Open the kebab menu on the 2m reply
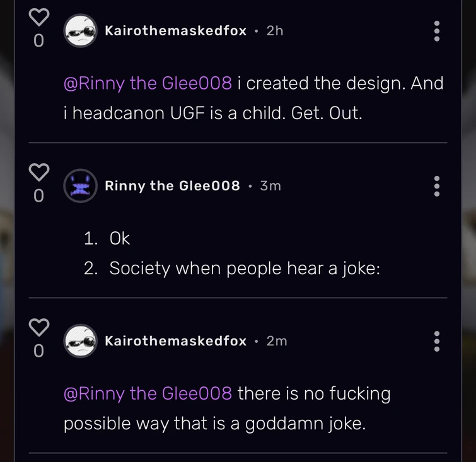The width and height of the screenshot is (476, 462). click(437, 341)
